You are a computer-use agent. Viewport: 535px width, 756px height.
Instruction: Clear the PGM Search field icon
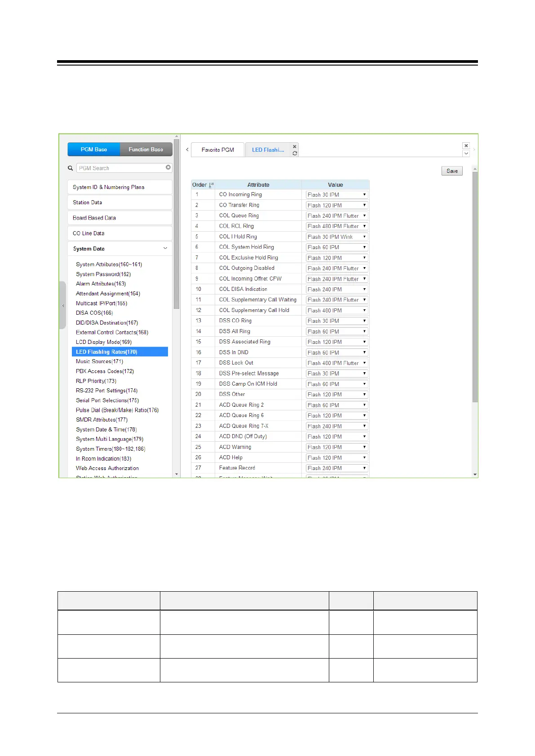click(x=168, y=167)
